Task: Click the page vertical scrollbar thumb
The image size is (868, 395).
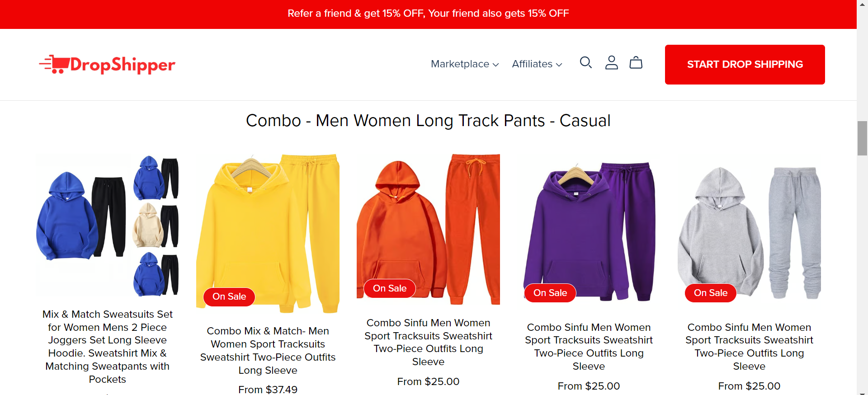Action: [x=862, y=138]
